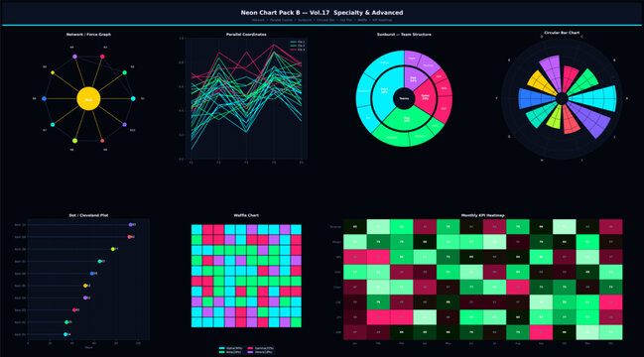Select the lime-green node in the network graph
This screenshot has height=357, width=644.
click(74, 141)
